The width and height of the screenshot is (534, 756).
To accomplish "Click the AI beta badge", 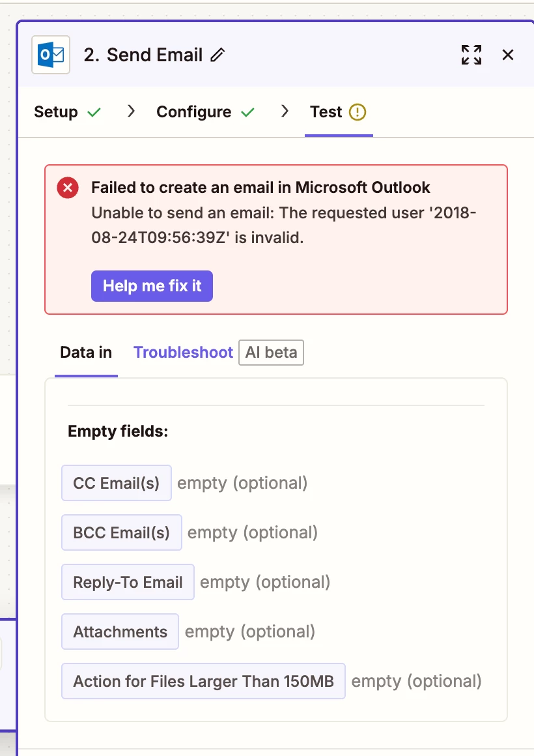I will (272, 353).
